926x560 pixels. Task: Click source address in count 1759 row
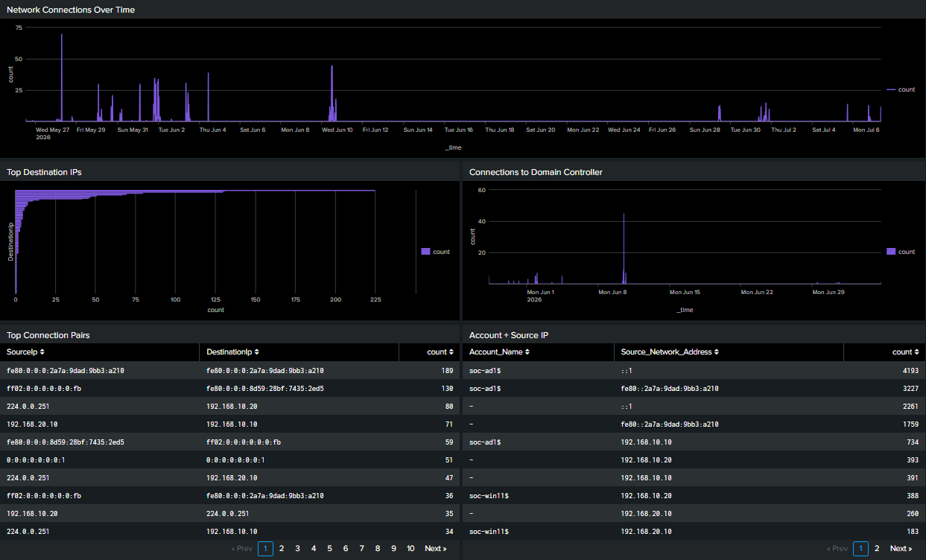pyautogui.click(x=670, y=424)
